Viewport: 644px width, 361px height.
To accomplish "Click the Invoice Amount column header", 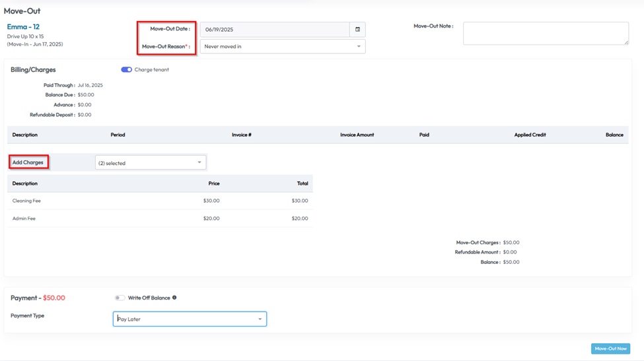I will point(357,135).
